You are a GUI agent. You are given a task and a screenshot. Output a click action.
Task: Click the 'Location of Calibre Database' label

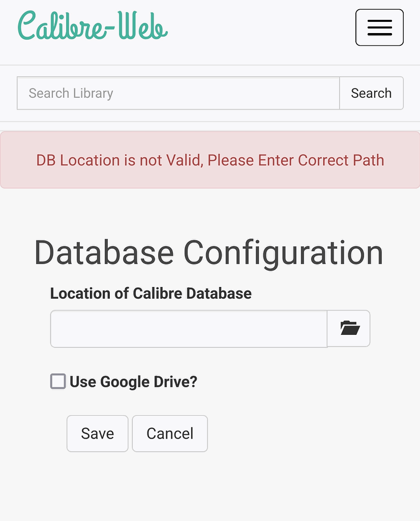(x=151, y=294)
